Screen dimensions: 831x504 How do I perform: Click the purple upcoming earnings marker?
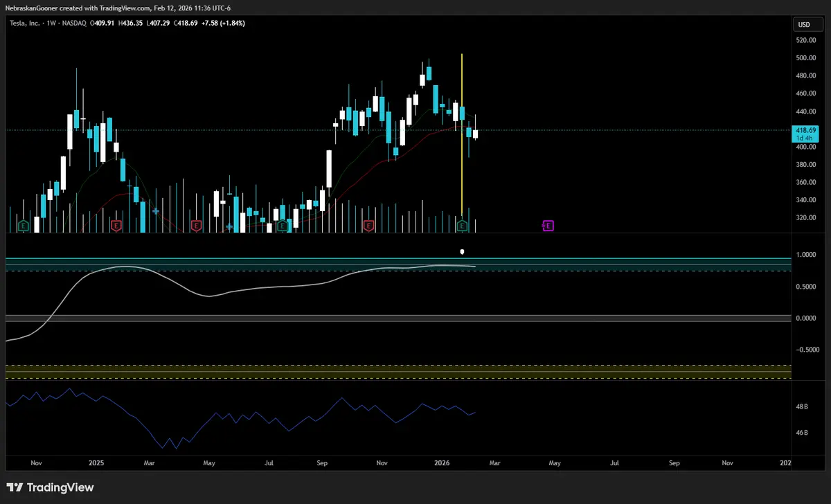(548, 226)
